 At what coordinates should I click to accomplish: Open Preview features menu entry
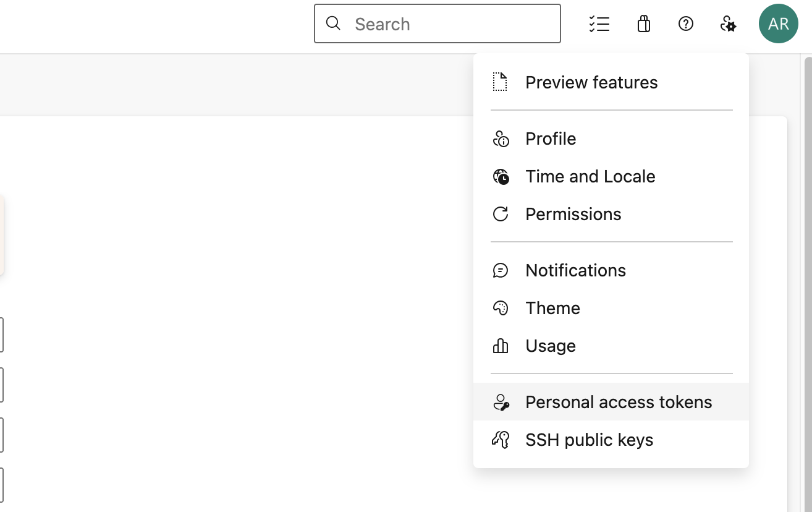click(591, 82)
